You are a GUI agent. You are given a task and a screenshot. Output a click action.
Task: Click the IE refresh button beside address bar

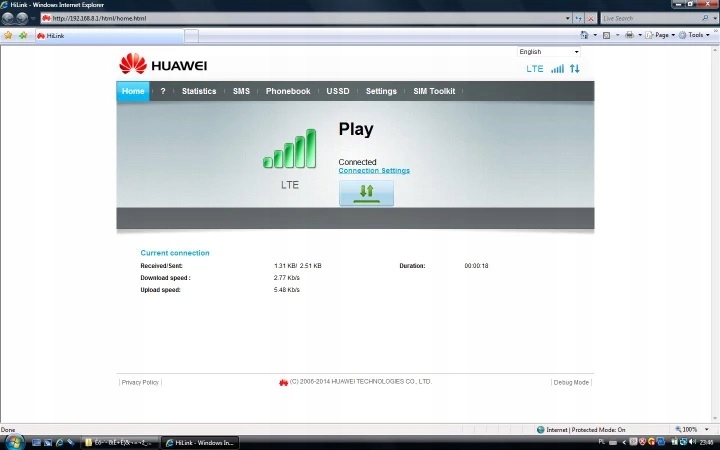(579, 18)
